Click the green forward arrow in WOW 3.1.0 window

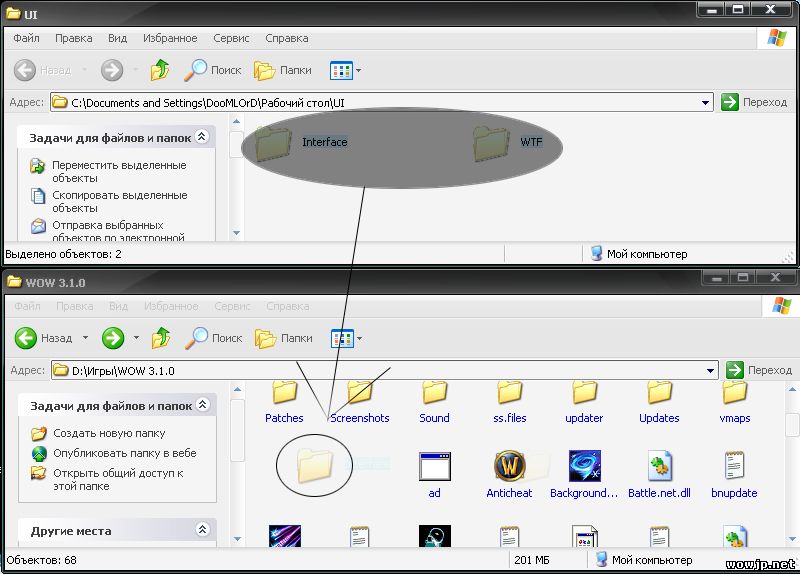112,338
